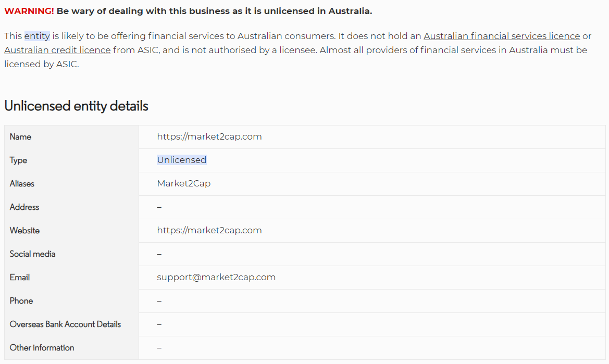Click the Name row label
This screenshot has height=364, width=609.
pyautogui.click(x=20, y=137)
